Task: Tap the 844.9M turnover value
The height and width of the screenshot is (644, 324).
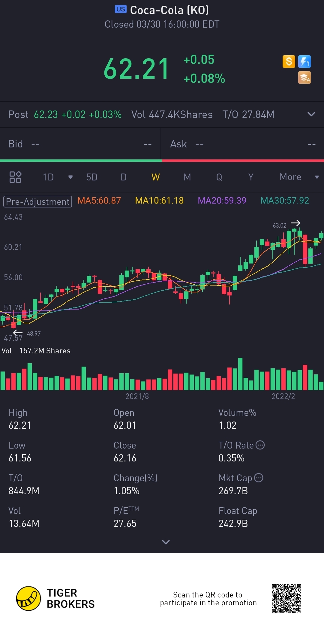Action: pos(24,491)
